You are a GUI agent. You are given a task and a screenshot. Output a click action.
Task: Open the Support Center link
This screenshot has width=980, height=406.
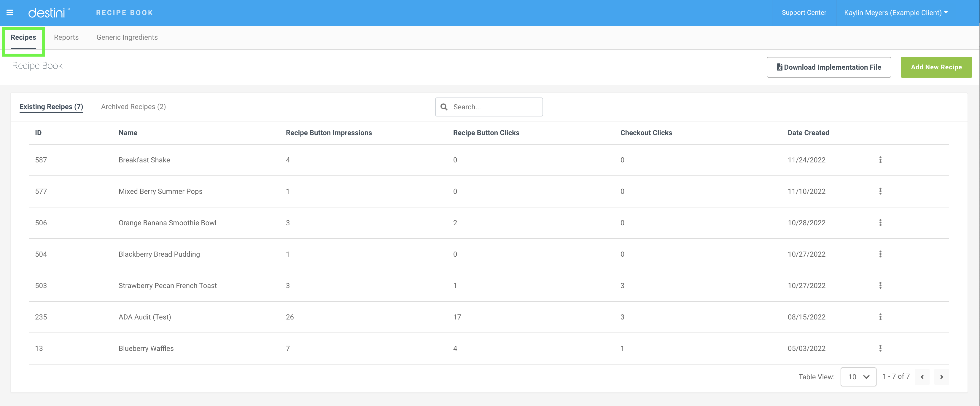coord(804,12)
